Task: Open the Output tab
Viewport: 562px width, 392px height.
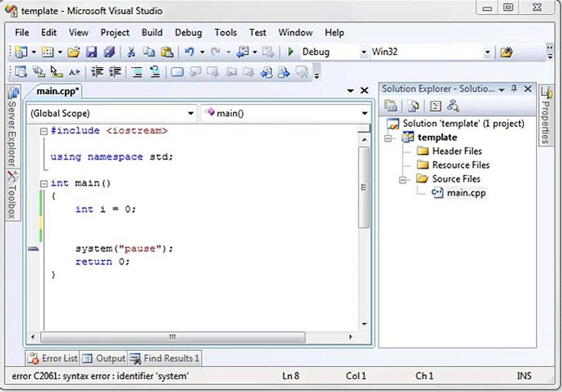Action: tap(103, 358)
